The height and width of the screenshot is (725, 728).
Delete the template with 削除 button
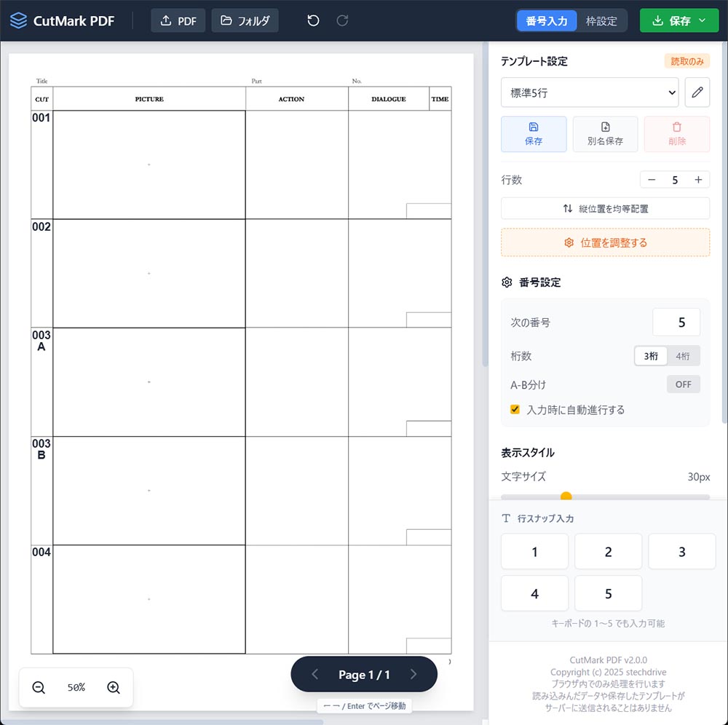click(676, 134)
